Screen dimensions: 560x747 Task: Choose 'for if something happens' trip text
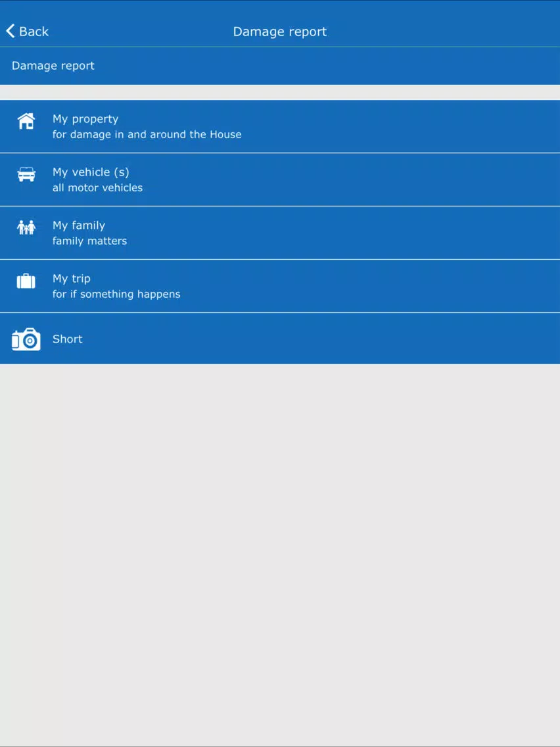point(116,295)
